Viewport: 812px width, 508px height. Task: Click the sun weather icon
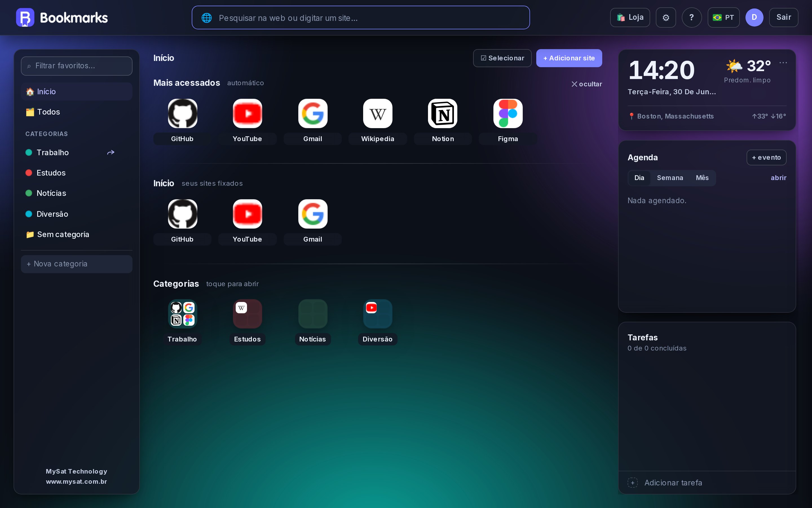[x=734, y=66]
